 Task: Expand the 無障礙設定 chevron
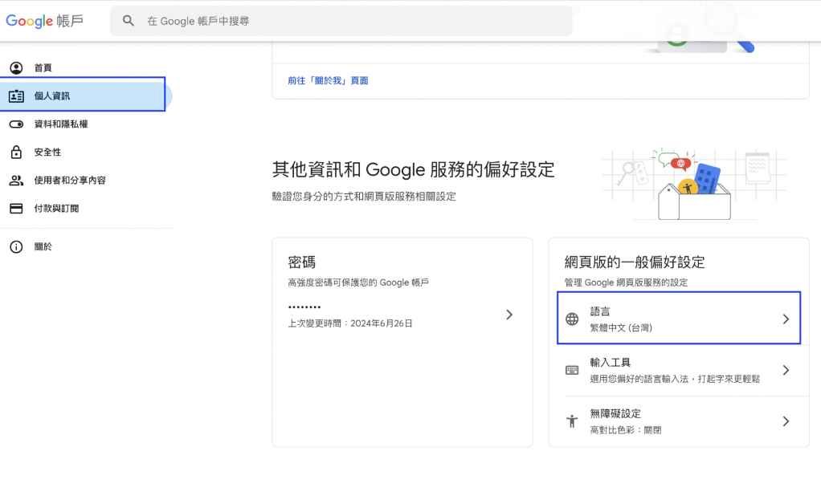(786, 420)
